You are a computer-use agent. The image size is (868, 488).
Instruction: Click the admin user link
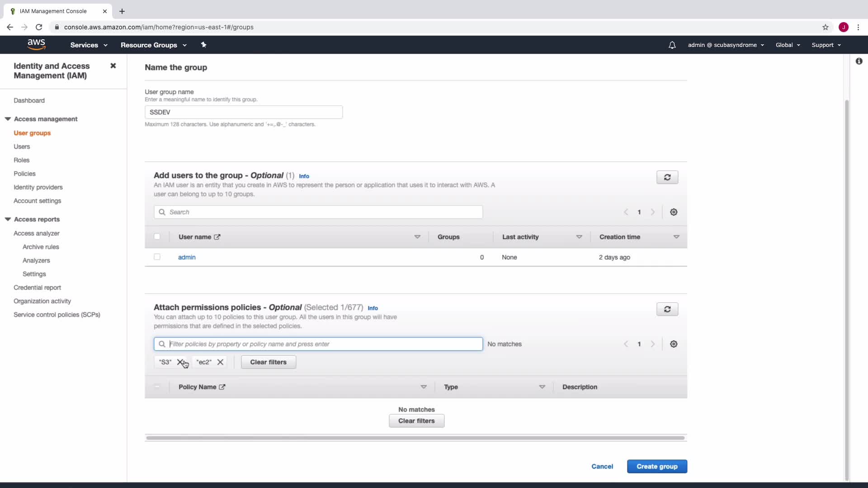click(187, 257)
